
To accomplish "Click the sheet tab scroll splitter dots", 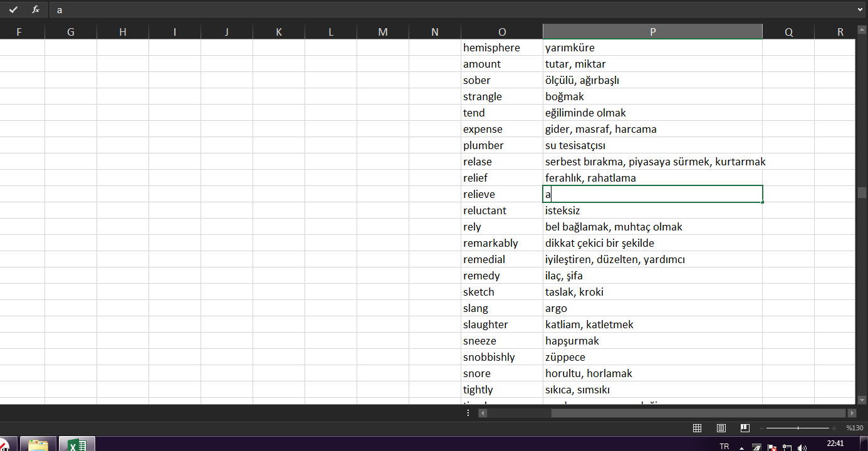I will [x=468, y=413].
